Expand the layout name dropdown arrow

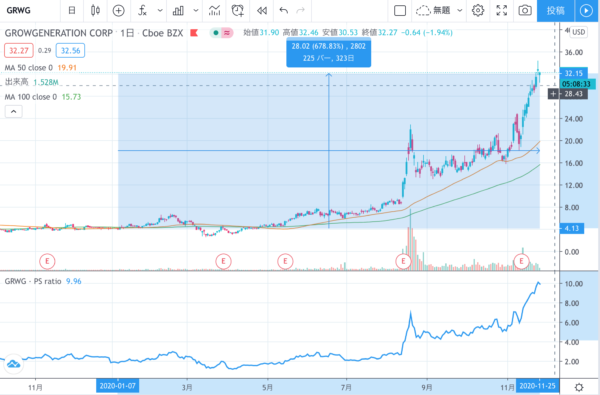(x=460, y=10)
